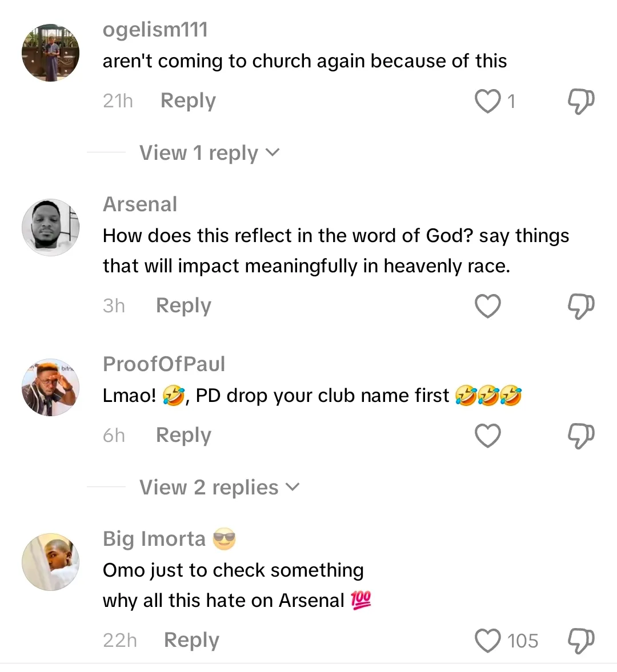Like Big Imorta's comment
The image size is (617, 672).
[488, 641]
